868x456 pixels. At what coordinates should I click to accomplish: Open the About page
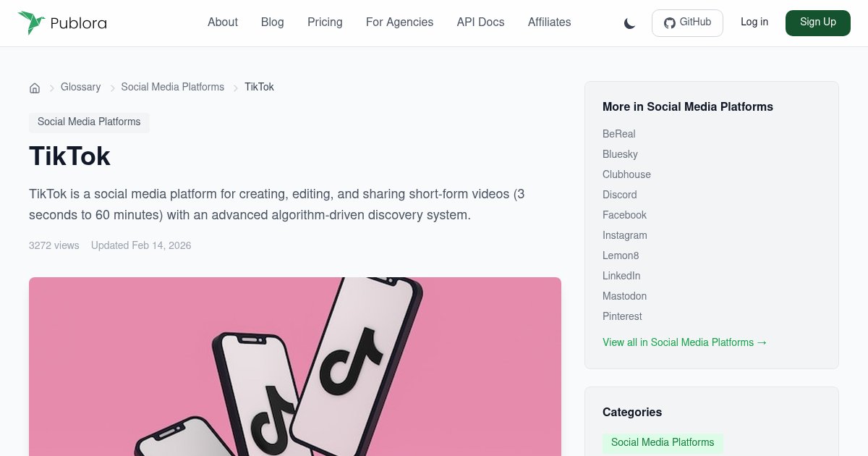223,22
